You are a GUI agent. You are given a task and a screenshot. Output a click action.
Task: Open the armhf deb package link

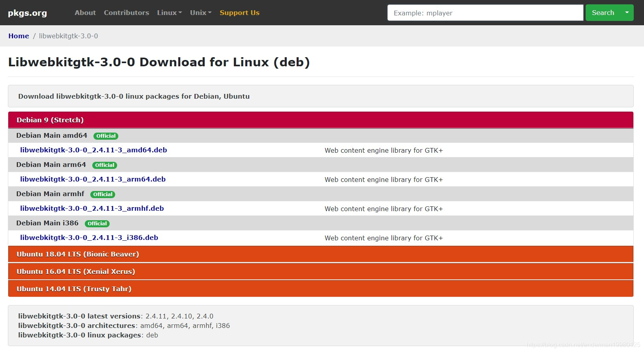(92, 208)
